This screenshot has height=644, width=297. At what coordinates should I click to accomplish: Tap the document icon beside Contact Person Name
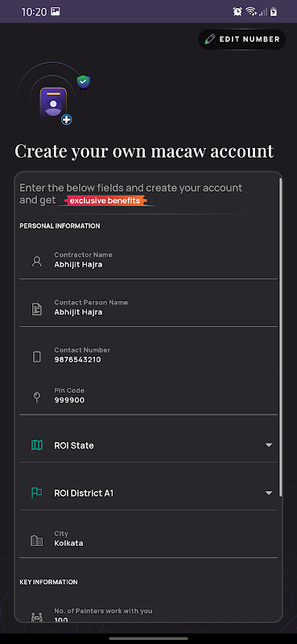tap(37, 309)
